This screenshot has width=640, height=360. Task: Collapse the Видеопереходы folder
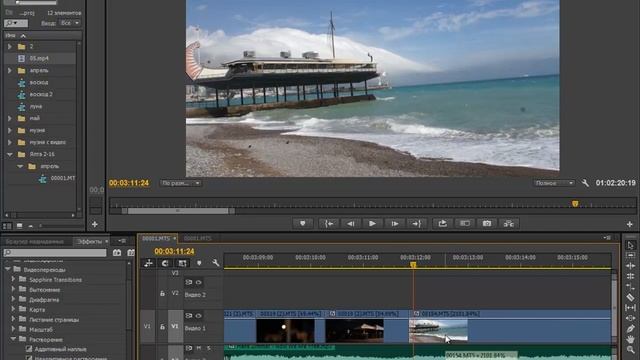click(x=7, y=269)
